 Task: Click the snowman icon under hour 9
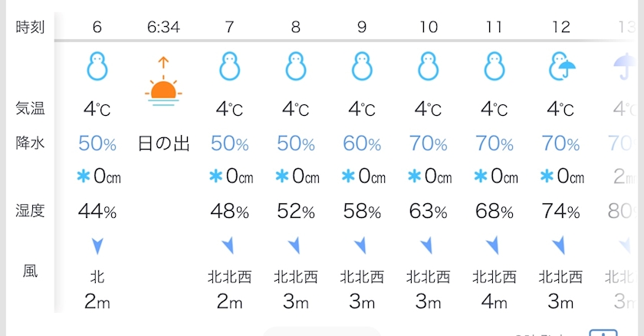point(362,68)
